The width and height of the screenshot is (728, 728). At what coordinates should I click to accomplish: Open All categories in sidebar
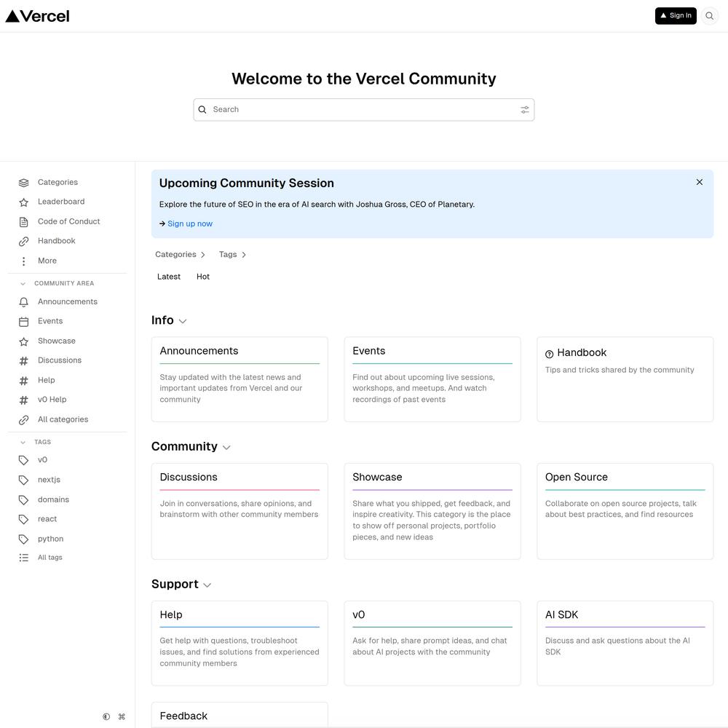(63, 419)
